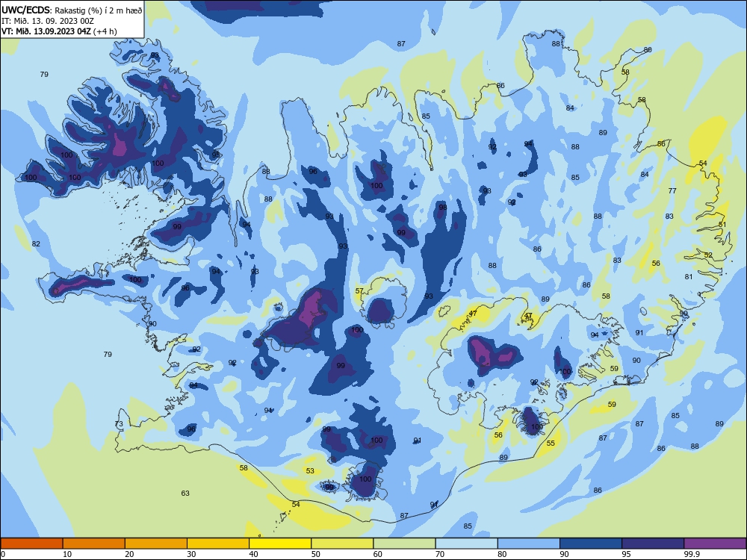
Task: Click the medium blue 80–90 legend swatch
Action: tap(529, 544)
